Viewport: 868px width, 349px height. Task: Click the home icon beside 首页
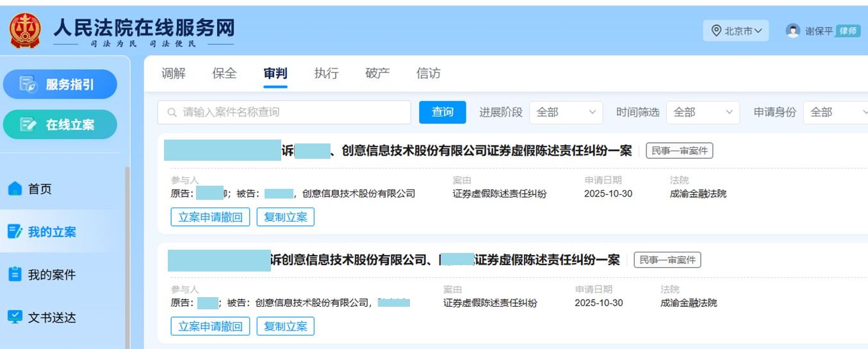tap(15, 189)
